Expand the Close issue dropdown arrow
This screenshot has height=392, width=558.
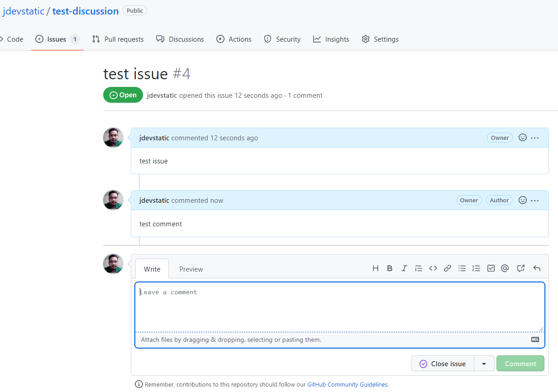click(484, 363)
